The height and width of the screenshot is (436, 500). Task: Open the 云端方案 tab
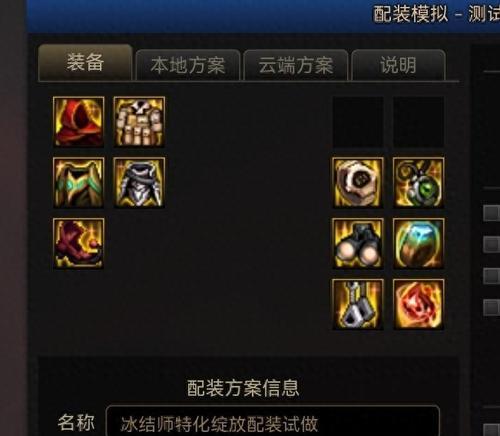pyautogui.click(x=296, y=65)
